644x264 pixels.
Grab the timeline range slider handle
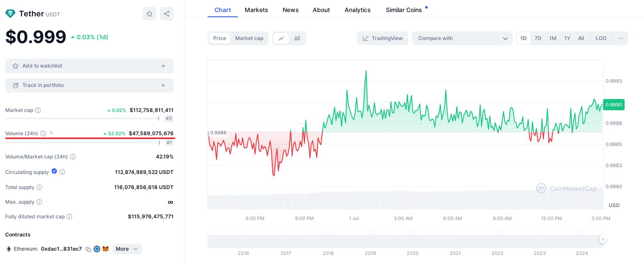(x=602, y=239)
